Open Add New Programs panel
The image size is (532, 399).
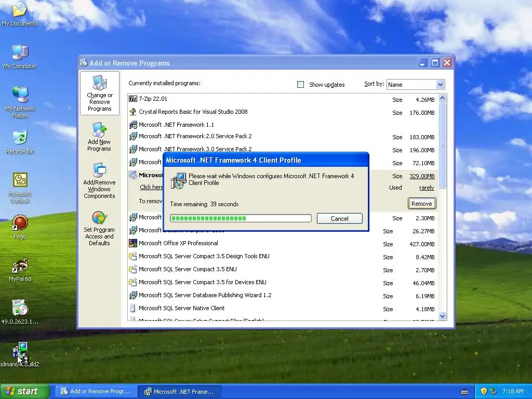pyautogui.click(x=99, y=137)
